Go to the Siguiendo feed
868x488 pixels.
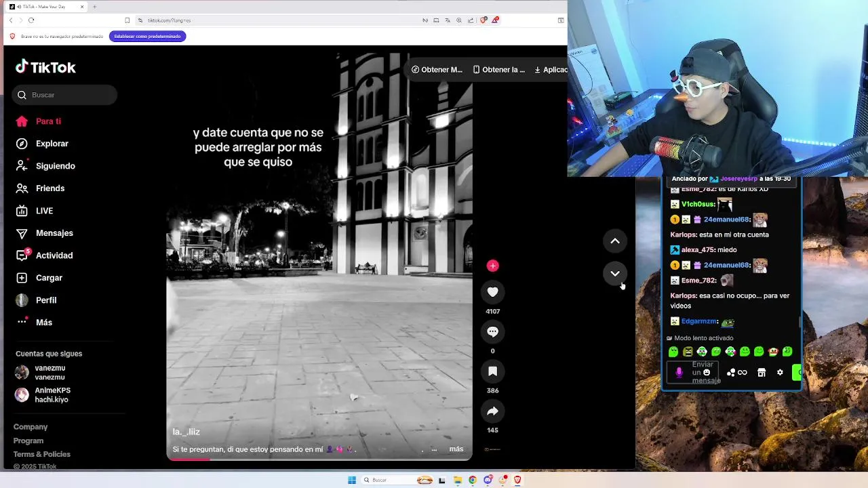(45, 166)
